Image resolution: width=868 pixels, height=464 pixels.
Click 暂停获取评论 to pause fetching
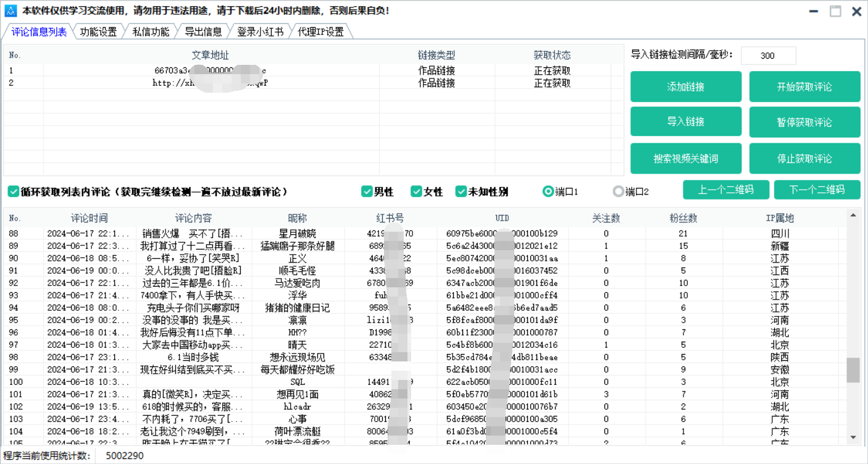(x=804, y=122)
